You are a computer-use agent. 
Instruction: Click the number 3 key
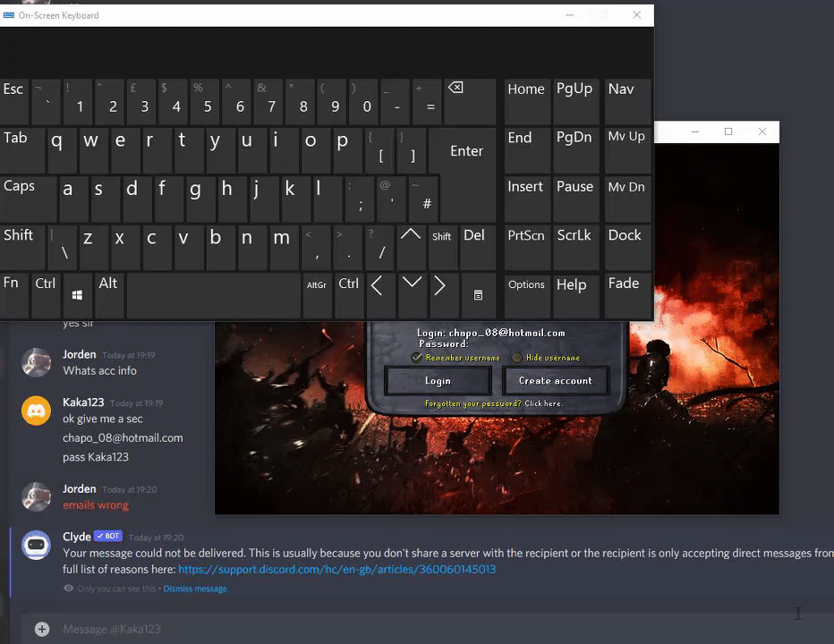tap(141, 101)
